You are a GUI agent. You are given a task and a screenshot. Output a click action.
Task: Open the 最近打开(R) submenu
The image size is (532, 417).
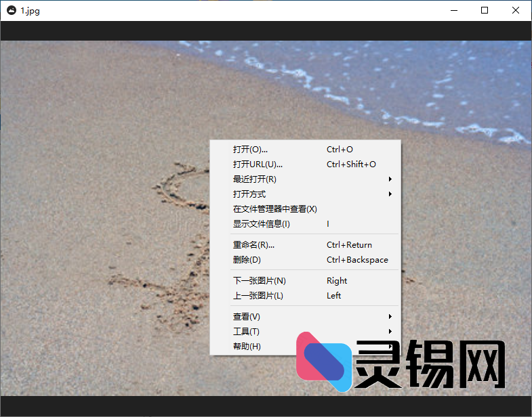click(306, 179)
